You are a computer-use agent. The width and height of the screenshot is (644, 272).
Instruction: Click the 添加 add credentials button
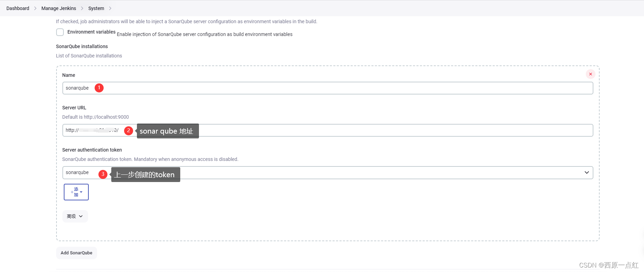tap(76, 192)
